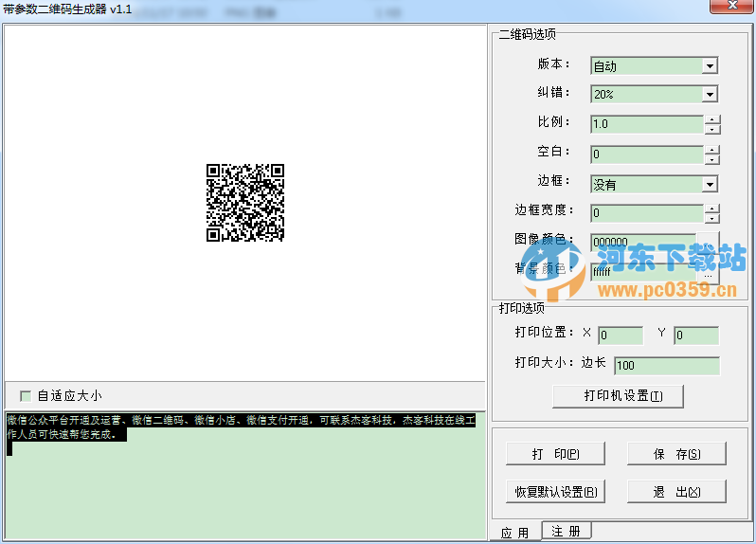Switch to the 应用 tab

515,533
